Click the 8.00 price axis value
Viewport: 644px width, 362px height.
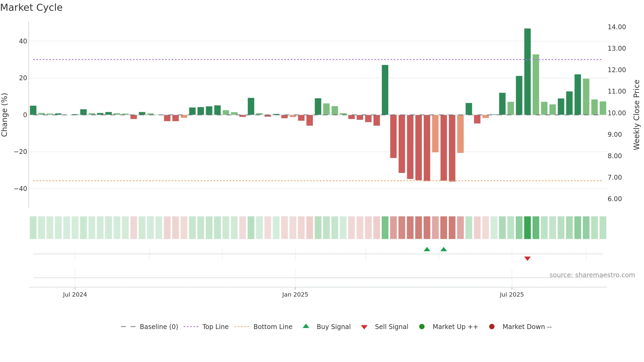coord(615,156)
